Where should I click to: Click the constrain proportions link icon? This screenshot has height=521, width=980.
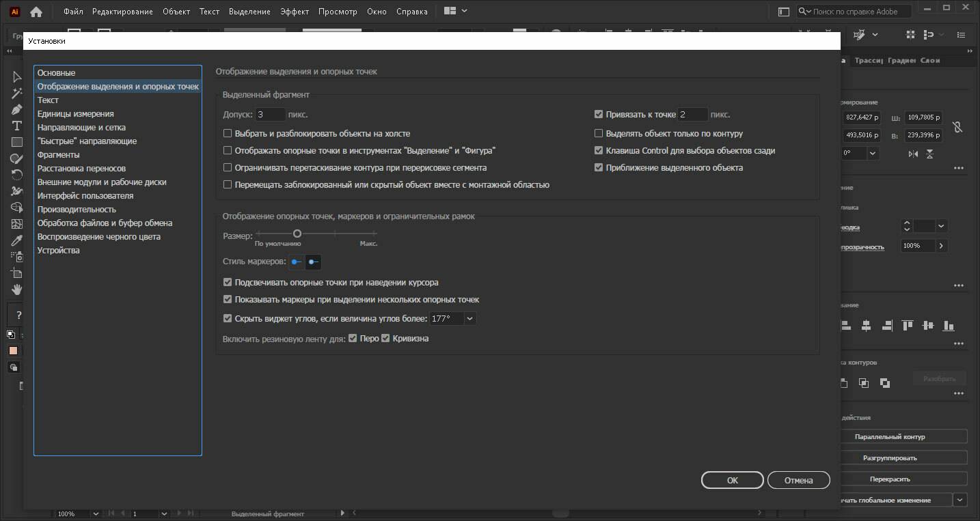coord(957,127)
